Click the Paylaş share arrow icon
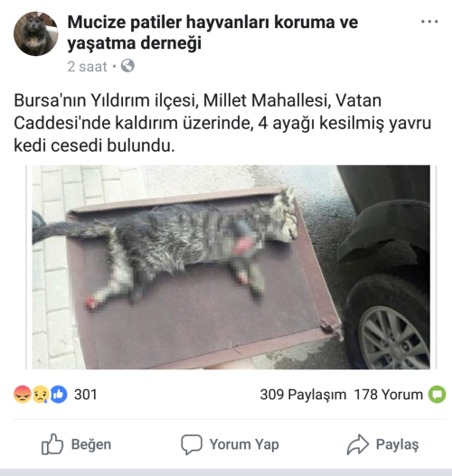 point(358,444)
